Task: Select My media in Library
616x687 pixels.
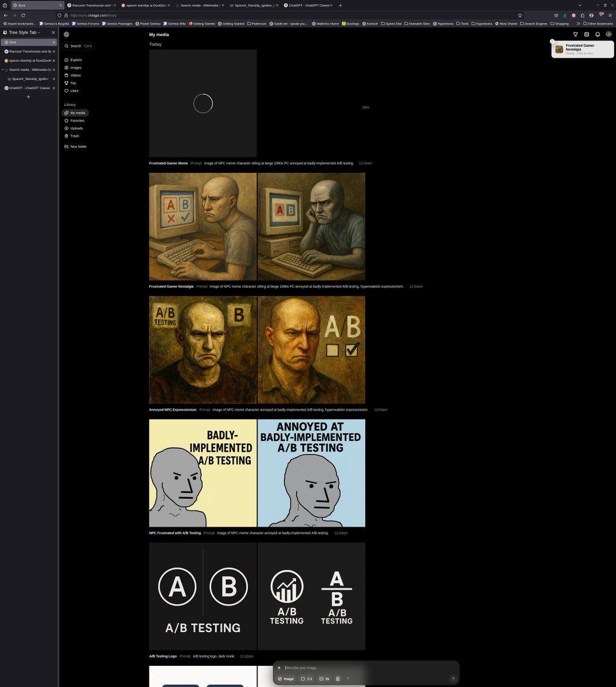Action: pyautogui.click(x=75, y=113)
